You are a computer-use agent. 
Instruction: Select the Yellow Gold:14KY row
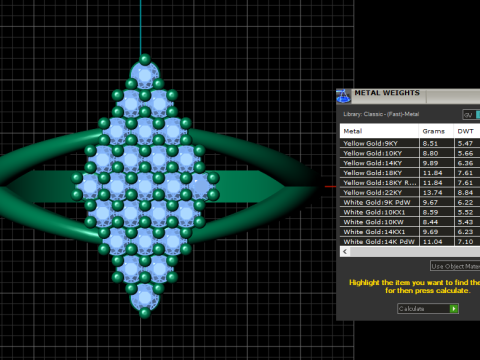[x=410, y=163]
